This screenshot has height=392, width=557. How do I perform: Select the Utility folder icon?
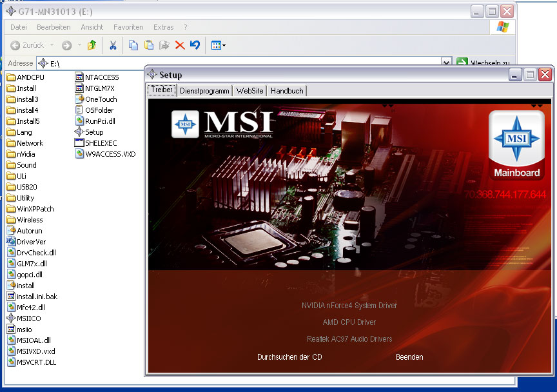tap(11, 198)
